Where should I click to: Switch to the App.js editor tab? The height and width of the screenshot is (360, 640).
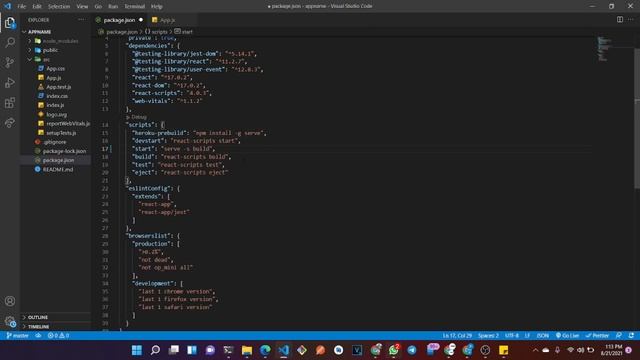(167, 20)
